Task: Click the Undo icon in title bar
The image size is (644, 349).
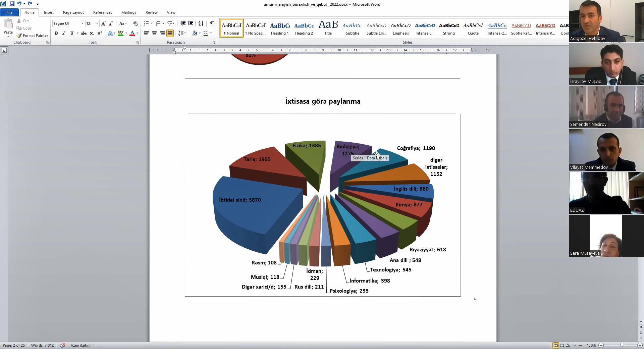Action: click(x=19, y=4)
